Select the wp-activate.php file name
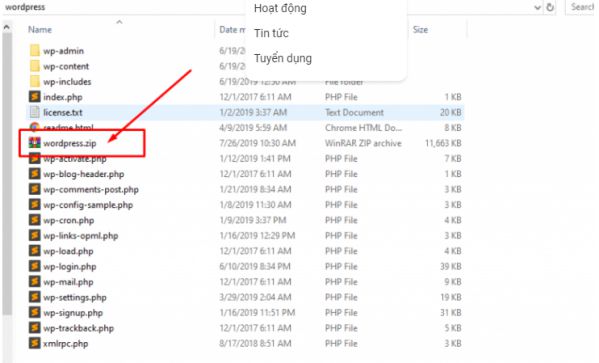 tap(74, 159)
